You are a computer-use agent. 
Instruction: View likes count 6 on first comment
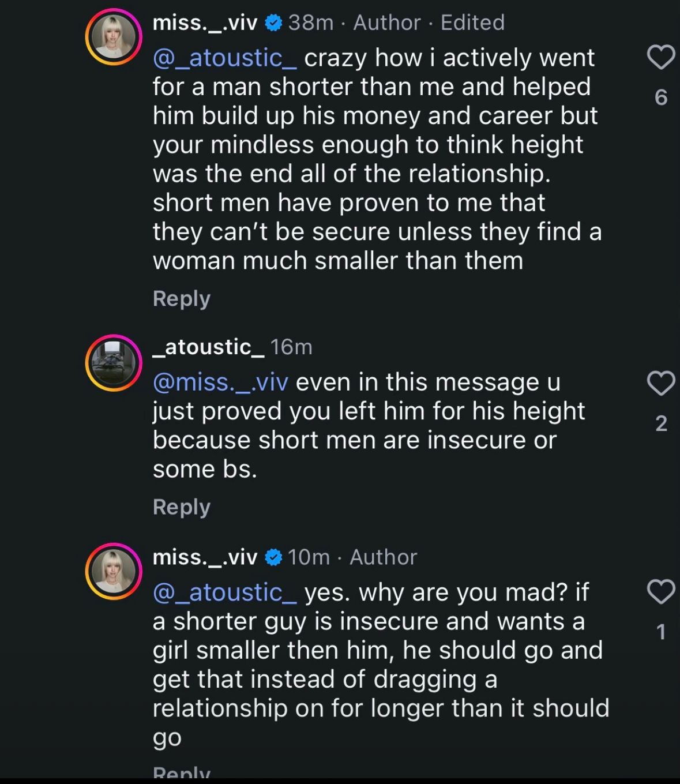pos(661,97)
